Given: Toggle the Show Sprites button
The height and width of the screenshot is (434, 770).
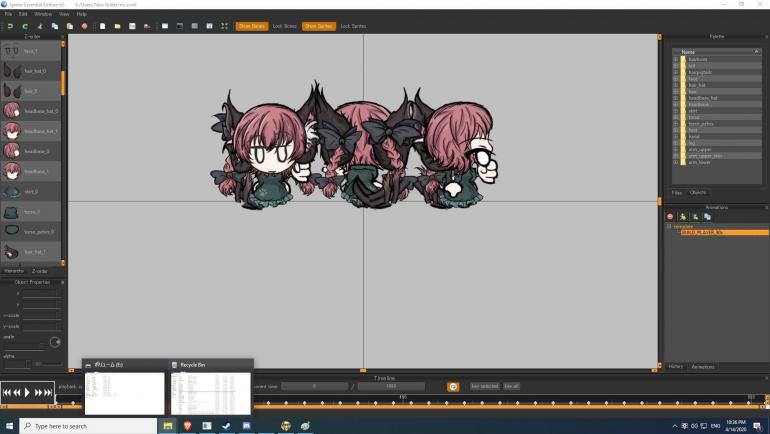Looking at the screenshot, I should [318, 26].
